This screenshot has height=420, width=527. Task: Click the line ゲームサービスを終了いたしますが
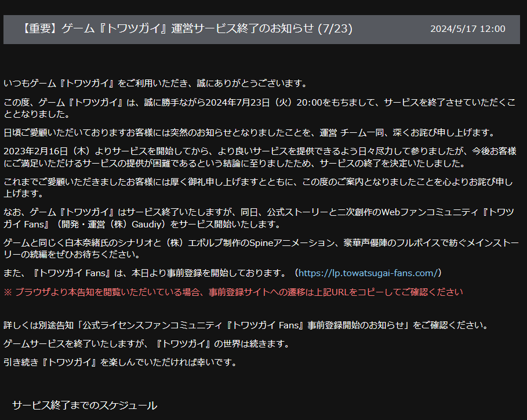coord(147,343)
